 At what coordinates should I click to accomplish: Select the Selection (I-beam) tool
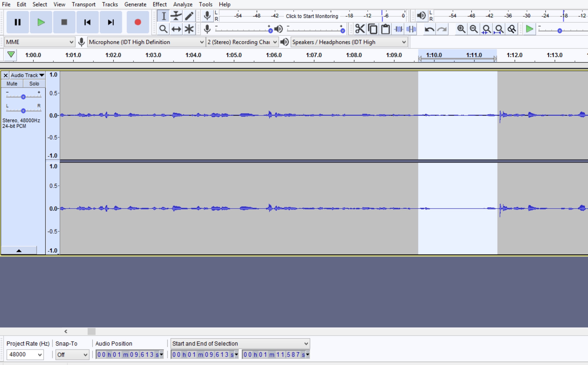tap(164, 16)
